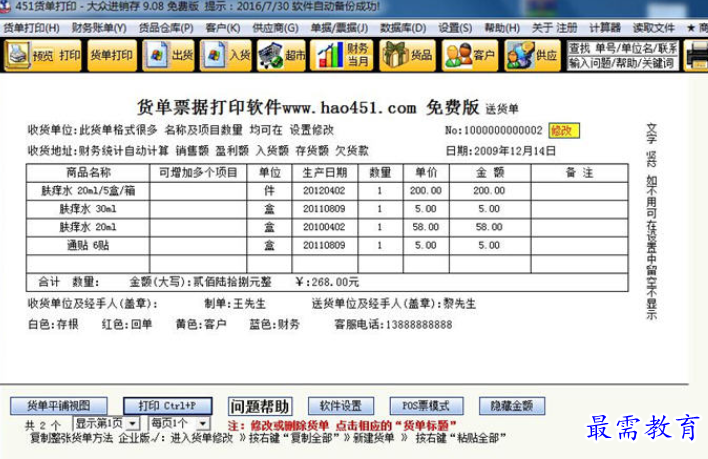Click the yellow 修改 button

point(564,131)
